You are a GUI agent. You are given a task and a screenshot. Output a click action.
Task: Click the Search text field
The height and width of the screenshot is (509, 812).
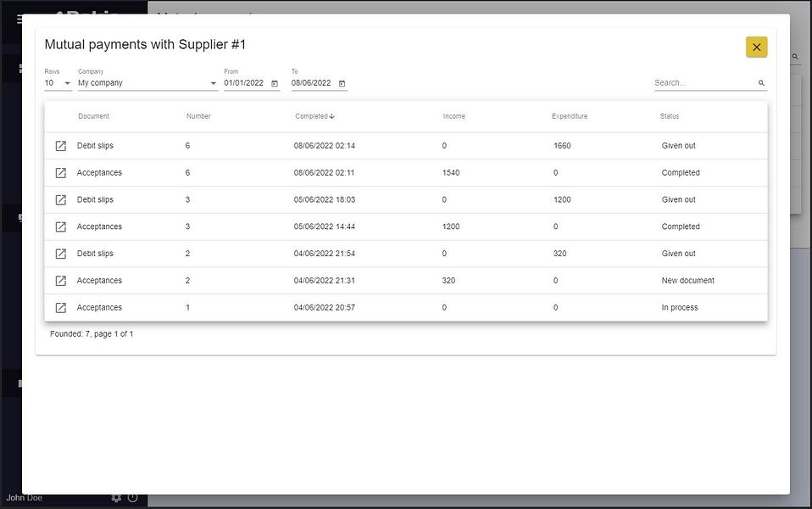[704, 83]
